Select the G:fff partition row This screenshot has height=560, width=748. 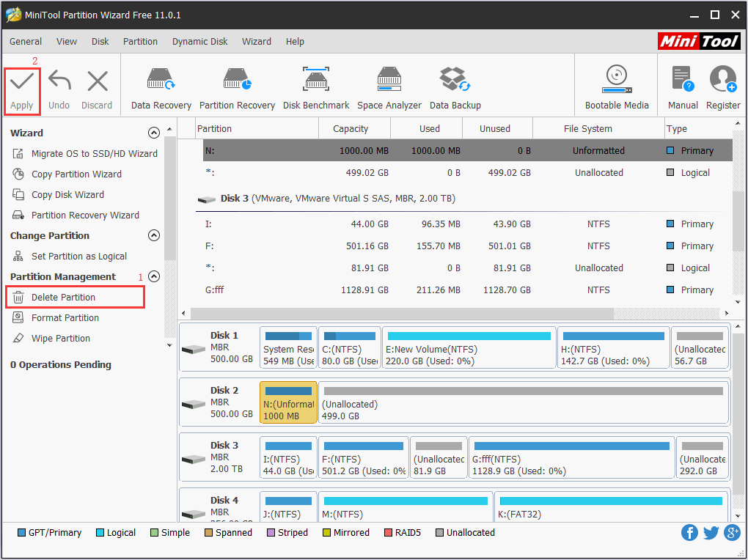point(468,290)
